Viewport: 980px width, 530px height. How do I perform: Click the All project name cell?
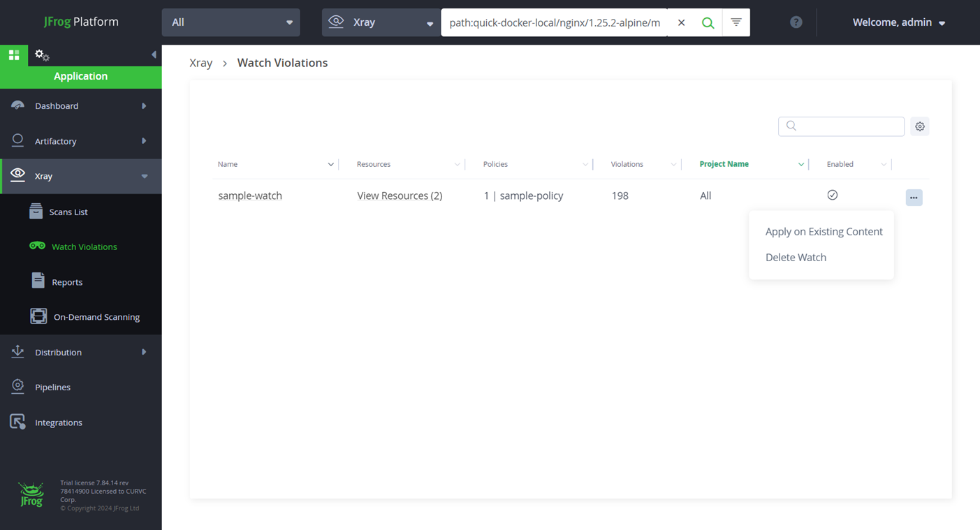705,196
